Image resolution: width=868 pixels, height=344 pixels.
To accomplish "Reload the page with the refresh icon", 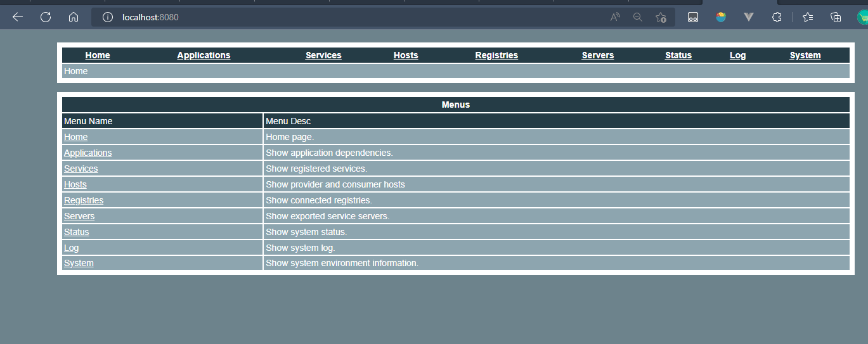I will coord(46,17).
